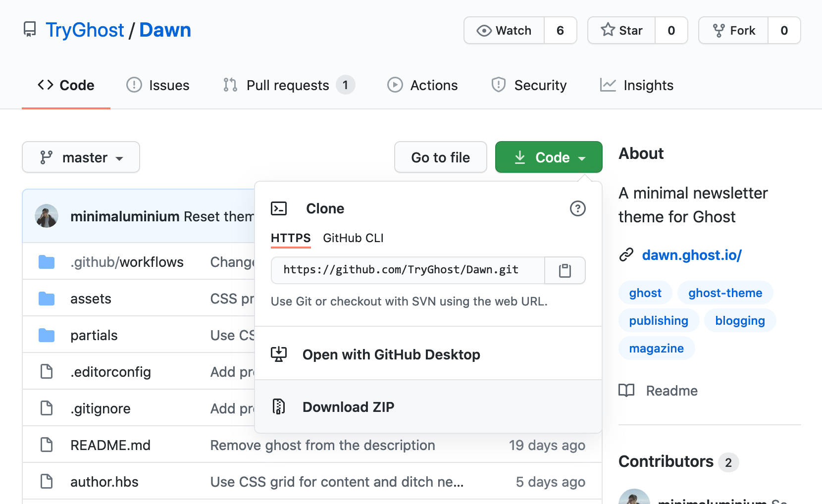Click the ghost topic tag
The height and width of the screenshot is (504, 822).
coord(645,293)
